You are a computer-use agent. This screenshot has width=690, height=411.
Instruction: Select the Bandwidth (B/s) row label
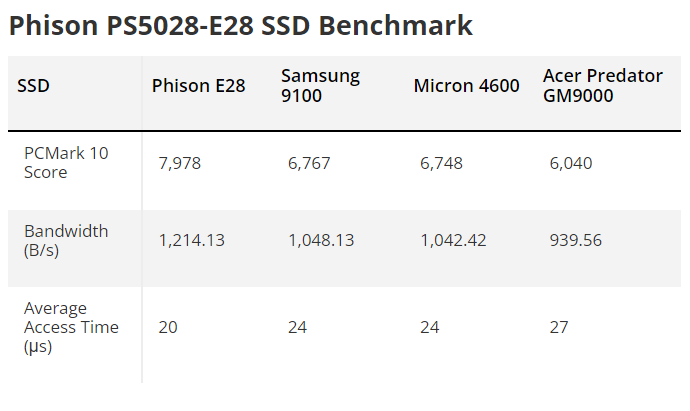click(66, 241)
